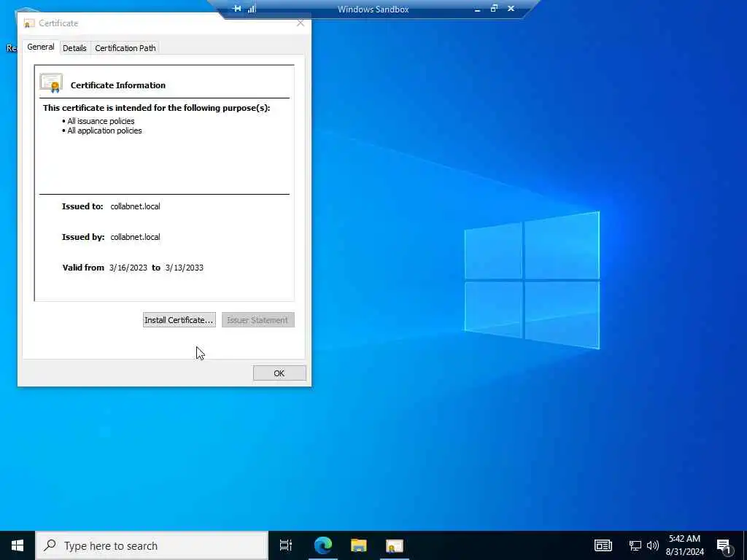
Task: Open Microsoft Edge from the taskbar
Action: 323,545
